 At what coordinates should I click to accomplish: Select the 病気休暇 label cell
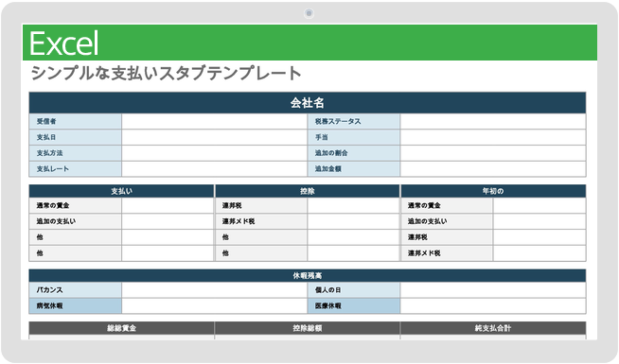pos(76,305)
